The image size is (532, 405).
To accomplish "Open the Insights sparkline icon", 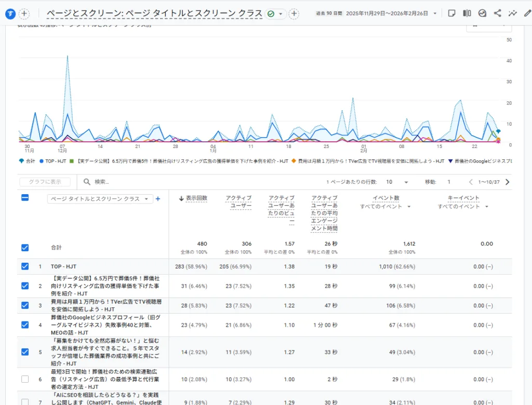I will (x=513, y=13).
